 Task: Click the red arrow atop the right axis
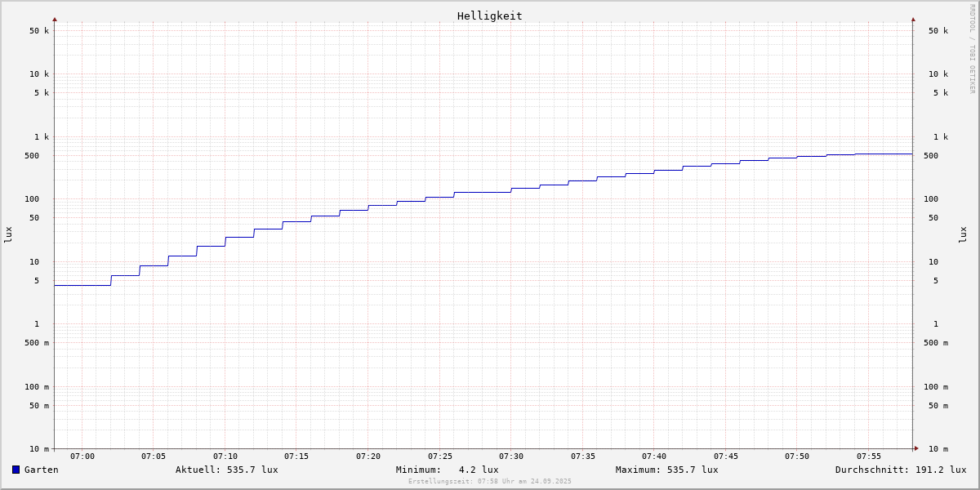(x=913, y=19)
